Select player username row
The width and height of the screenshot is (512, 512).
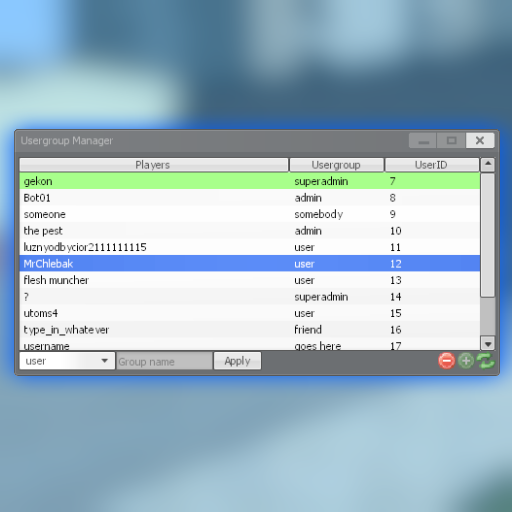[x=250, y=345]
